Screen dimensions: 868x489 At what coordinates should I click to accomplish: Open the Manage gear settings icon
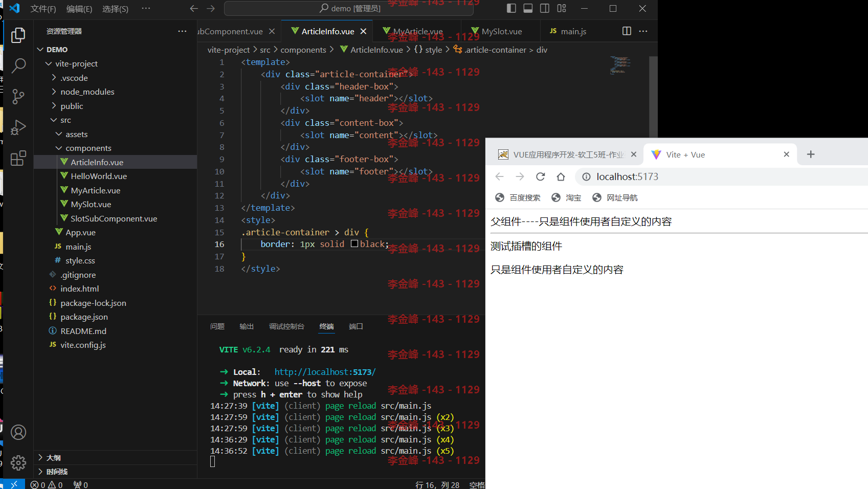click(x=18, y=463)
